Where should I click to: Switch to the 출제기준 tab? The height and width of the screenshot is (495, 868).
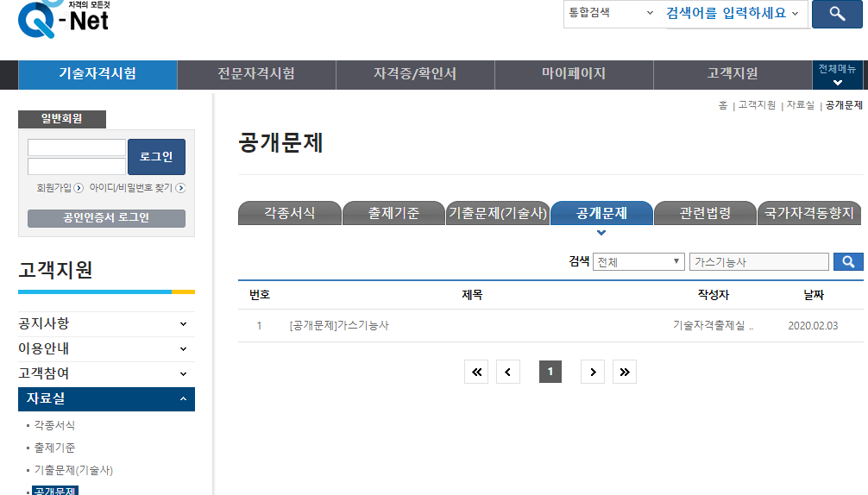coord(393,213)
